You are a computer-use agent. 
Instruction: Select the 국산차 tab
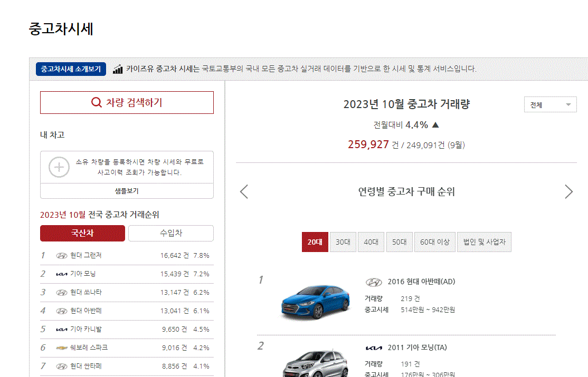(82, 233)
